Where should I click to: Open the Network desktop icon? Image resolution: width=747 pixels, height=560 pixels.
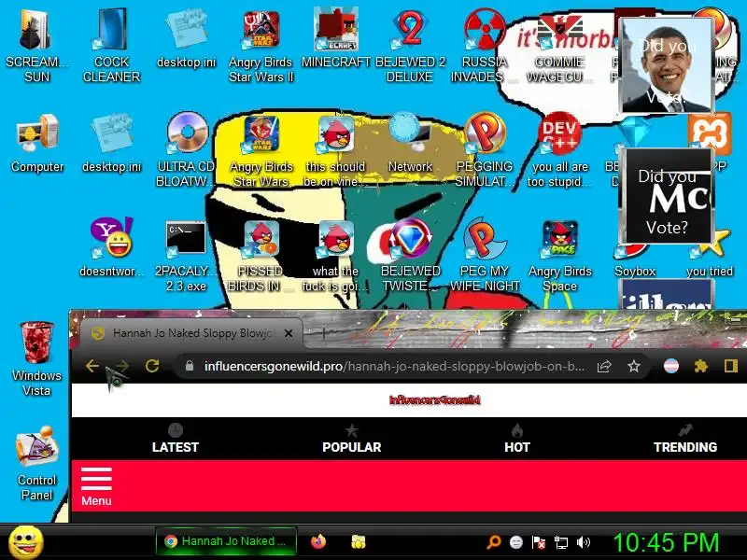410,143
